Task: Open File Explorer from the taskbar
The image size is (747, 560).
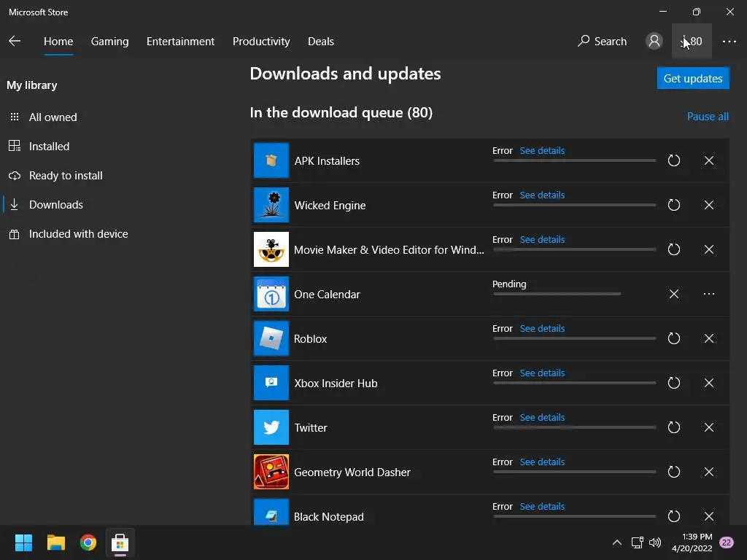Action: [55, 542]
